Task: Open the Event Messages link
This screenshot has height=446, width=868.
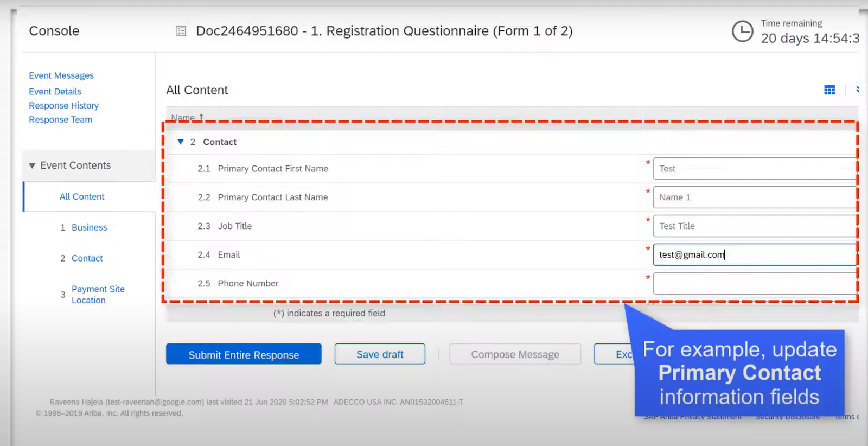Action: 61,75
